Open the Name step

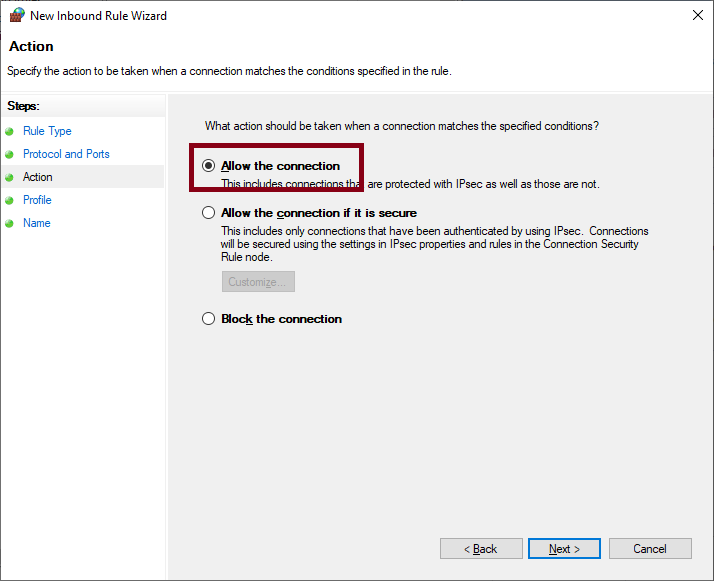click(36, 223)
